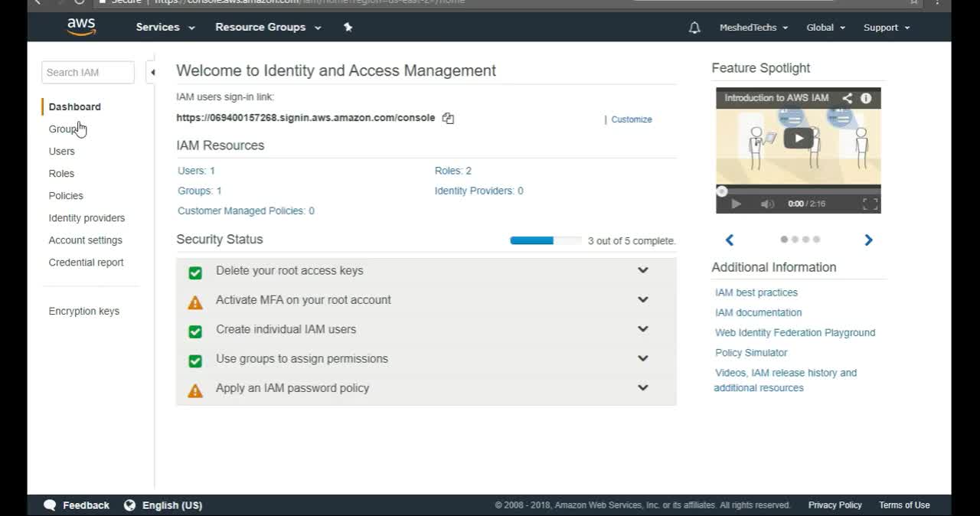The height and width of the screenshot is (516, 980).
Task: Open IAM best practices
Action: click(x=756, y=292)
